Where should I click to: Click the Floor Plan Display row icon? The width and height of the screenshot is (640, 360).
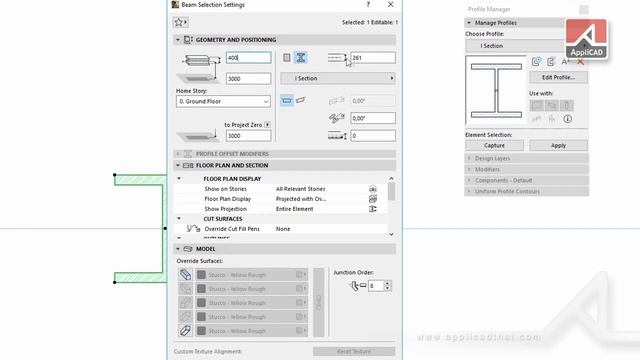tap(373, 199)
